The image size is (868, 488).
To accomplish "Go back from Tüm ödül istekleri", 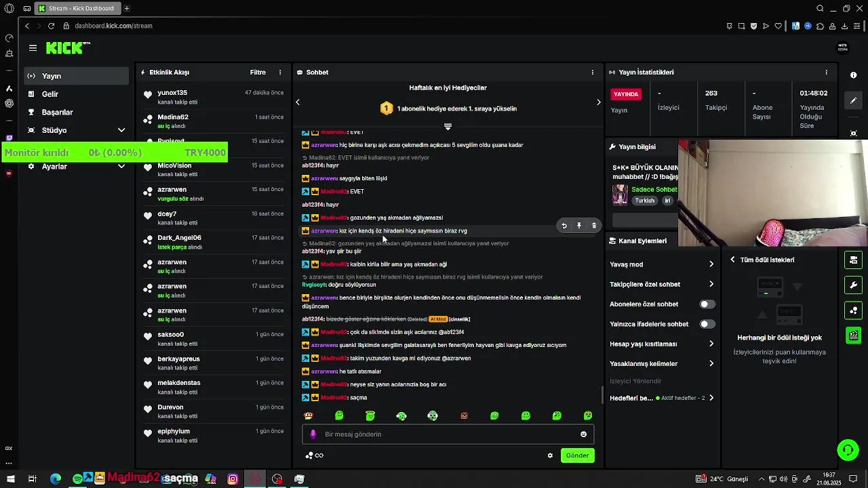I will [x=732, y=260].
